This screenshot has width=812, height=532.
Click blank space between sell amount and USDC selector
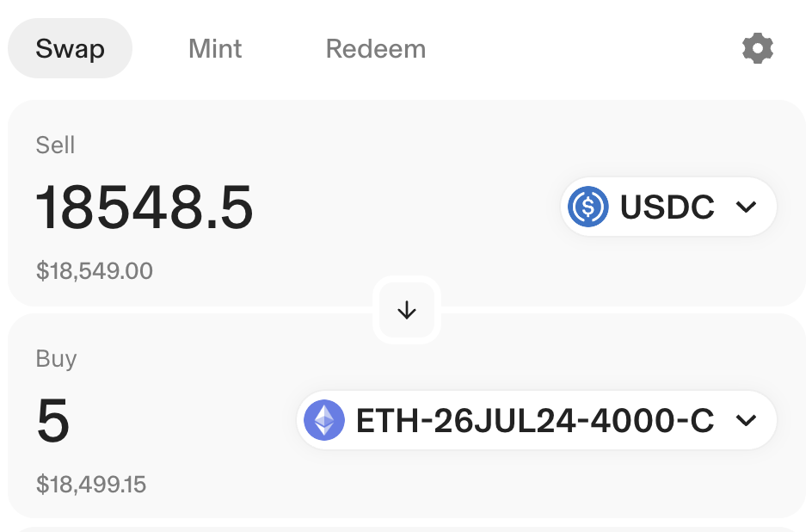point(404,207)
